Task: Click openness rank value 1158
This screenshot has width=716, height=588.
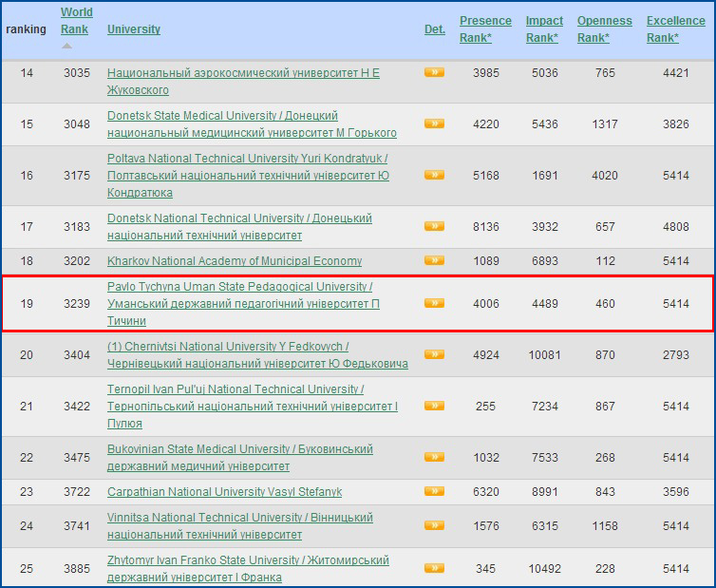Action: pos(605,525)
